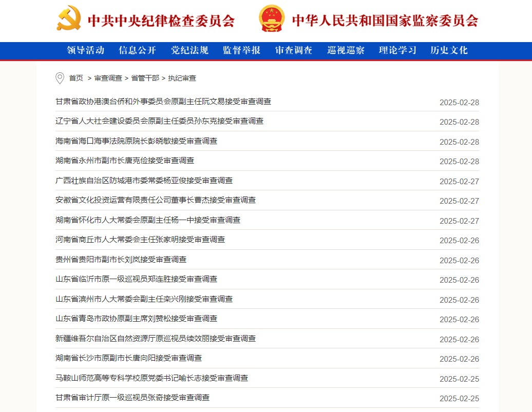
Task: Click the 省管干部 breadcrumb link
Action: 145,78
